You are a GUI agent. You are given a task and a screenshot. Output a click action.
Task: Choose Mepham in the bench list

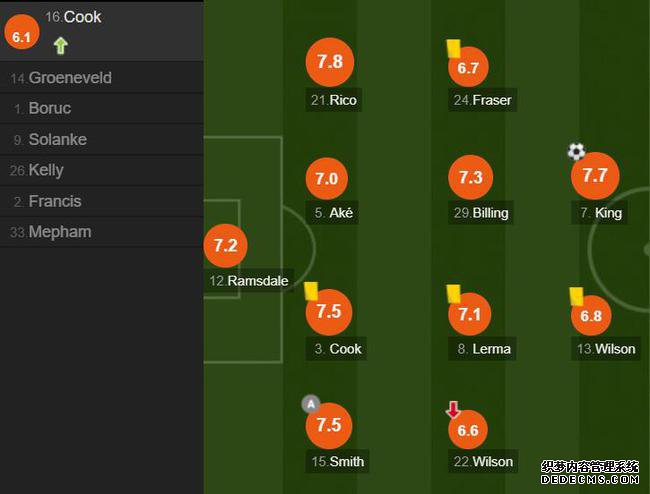[x=102, y=232]
